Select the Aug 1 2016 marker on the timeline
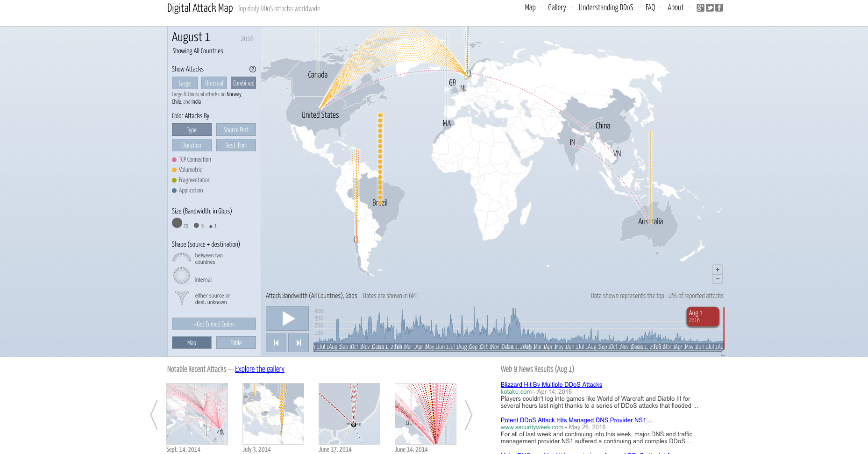This screenshot has height=454, width=868. (x=703, y=317)
